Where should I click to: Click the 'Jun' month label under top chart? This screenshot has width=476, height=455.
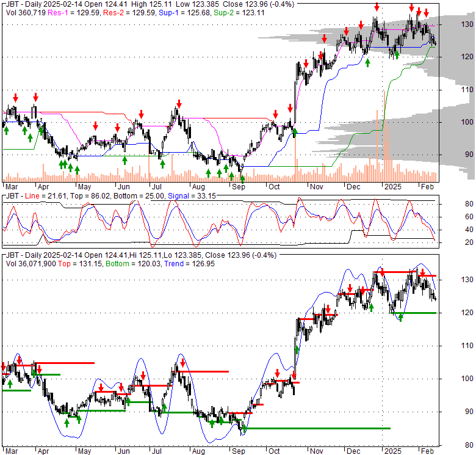pyautogui.click(x=123, y=187)
